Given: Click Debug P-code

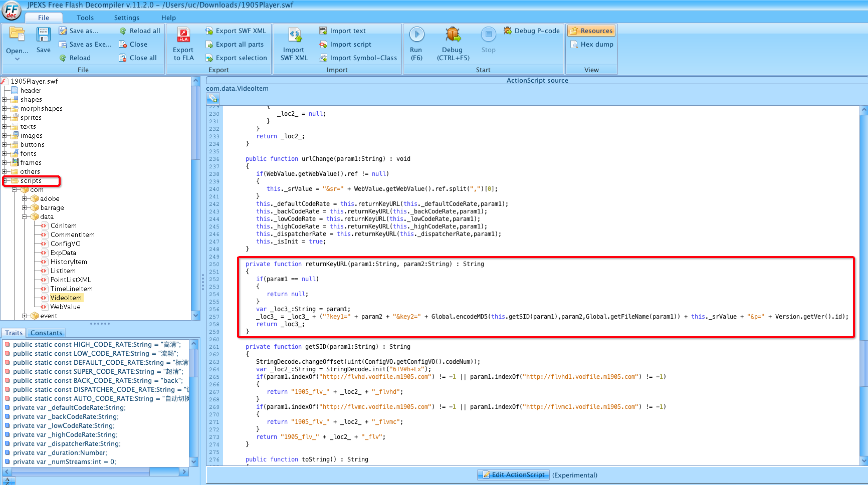Looking at the screenshot, I should pos(532,31).
